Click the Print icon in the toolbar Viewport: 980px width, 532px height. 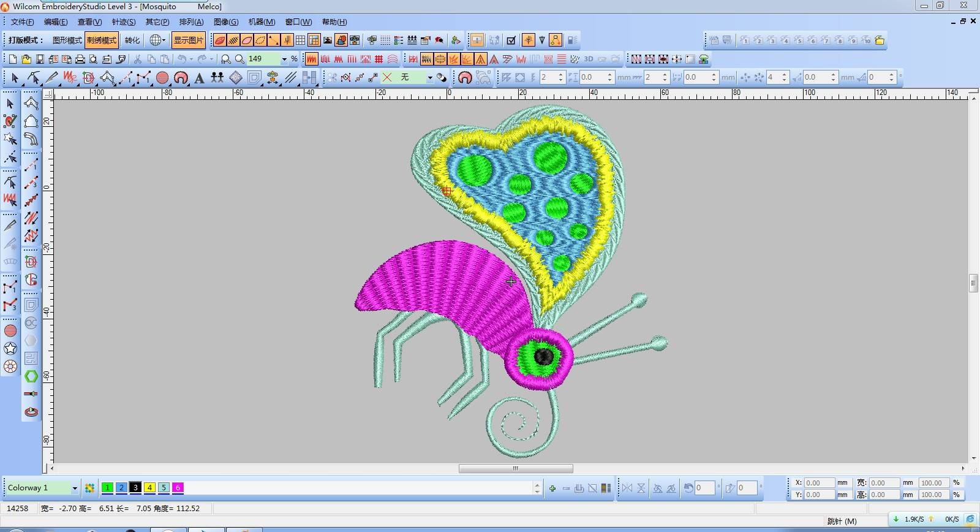[80, 59]
